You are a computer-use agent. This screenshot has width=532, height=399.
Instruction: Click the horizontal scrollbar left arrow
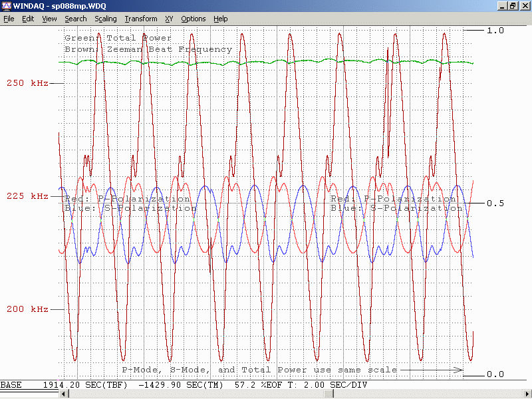coord(64,394)
